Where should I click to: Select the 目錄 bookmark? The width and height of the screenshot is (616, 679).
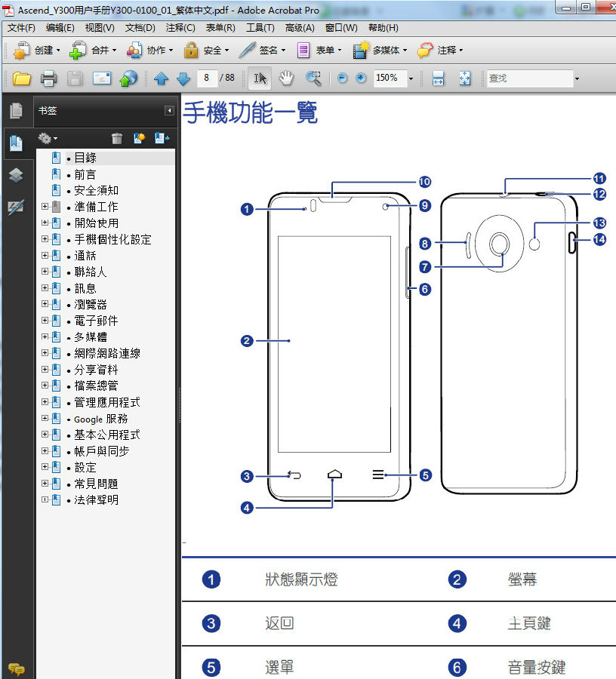(x=85, y=158)
